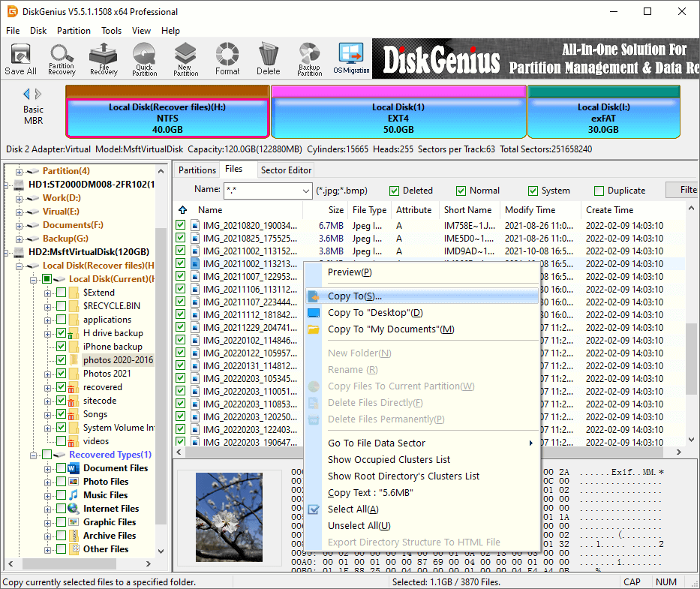Toggle the Normal files filter checkbox
Viewport: 700px width, 589px height.
tap(461, 191)
